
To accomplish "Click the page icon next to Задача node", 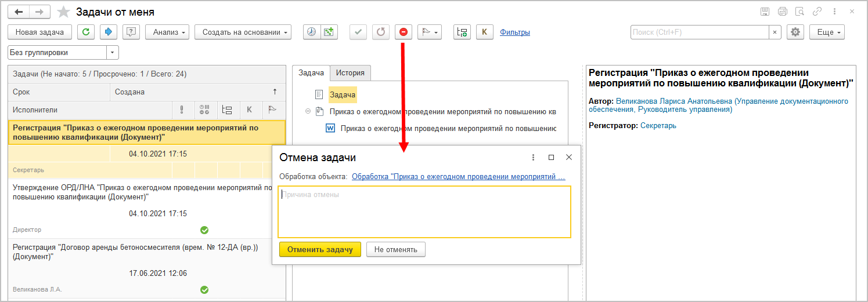I will click(319, 94).
